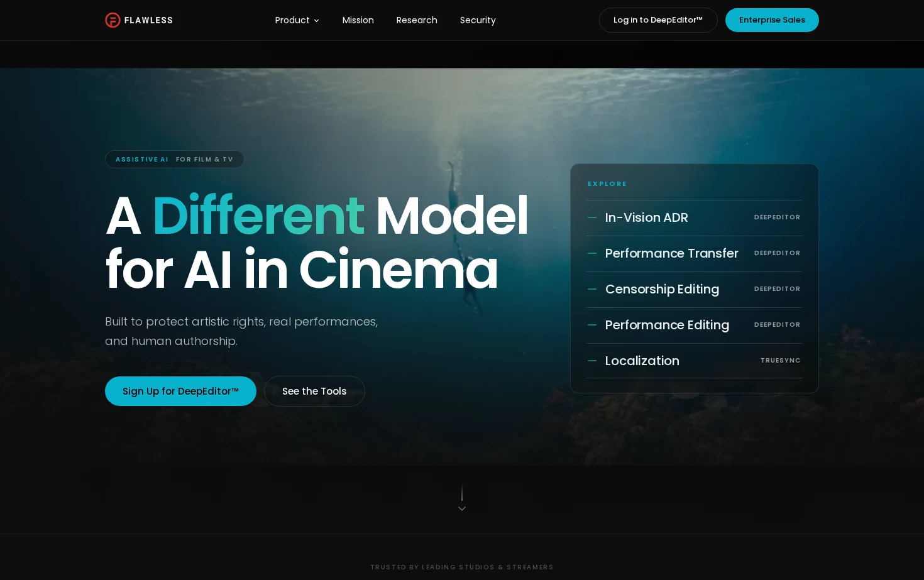The image size is (924, 580).
Task: Click the EXPLORE panel heading
Action: pos(607,184)
